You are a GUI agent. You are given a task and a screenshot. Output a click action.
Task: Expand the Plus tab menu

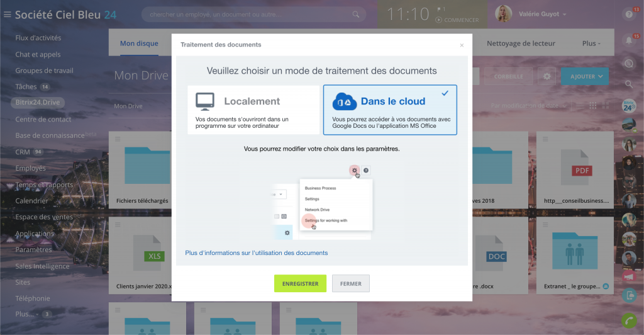591,43
